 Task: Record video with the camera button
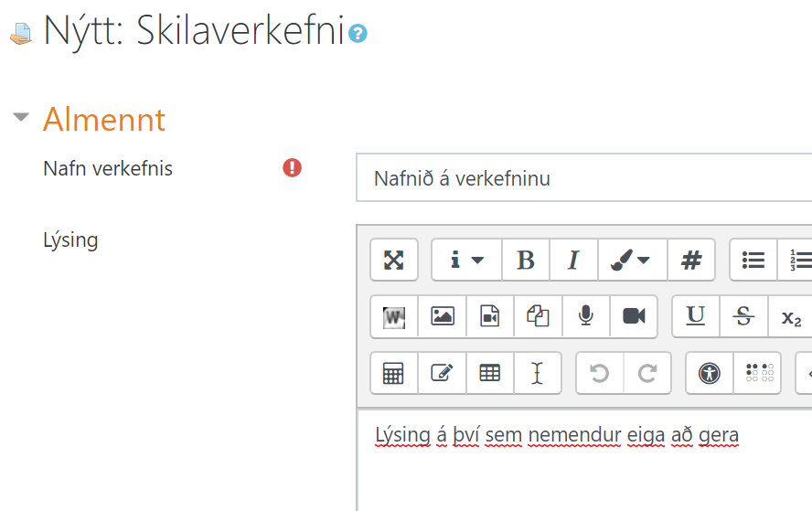[x=634, y=316]
